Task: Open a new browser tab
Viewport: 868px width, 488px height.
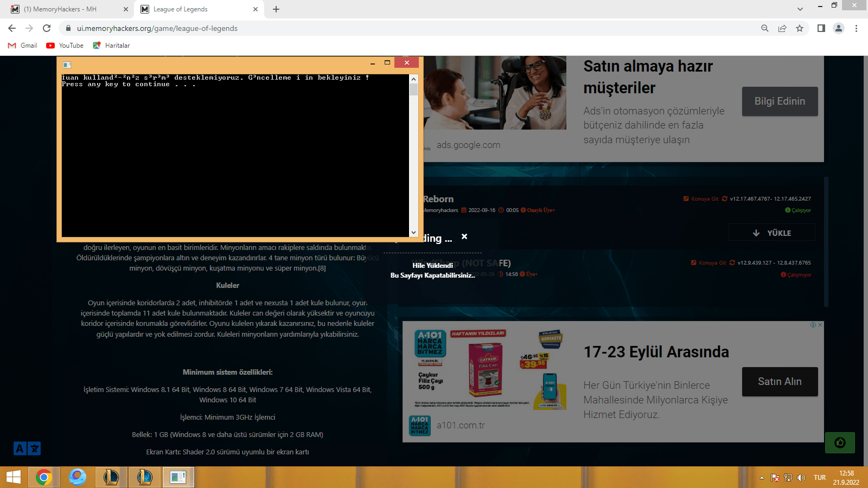Action: (276, 9)
